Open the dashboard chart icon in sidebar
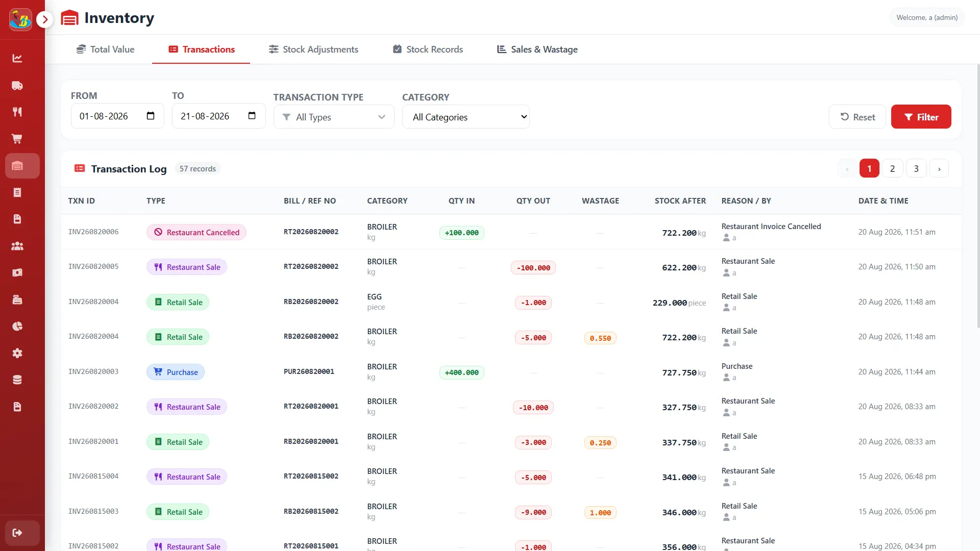The image size is (980, 551). click(x=17, y=58)
